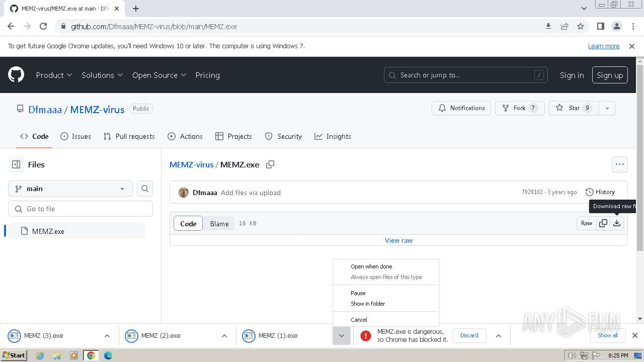
Task: Expand options for MEMZ (3).exe download
Action: (x=107, y=336)
